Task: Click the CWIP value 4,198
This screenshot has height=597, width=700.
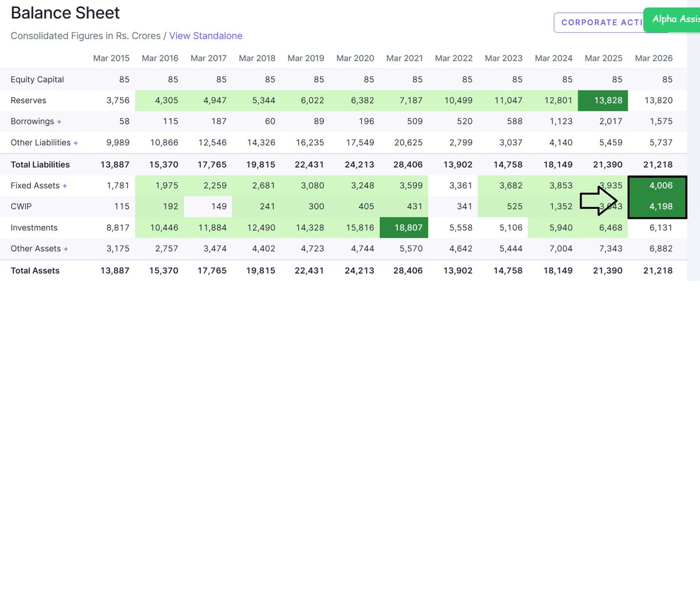Action: 661,207
